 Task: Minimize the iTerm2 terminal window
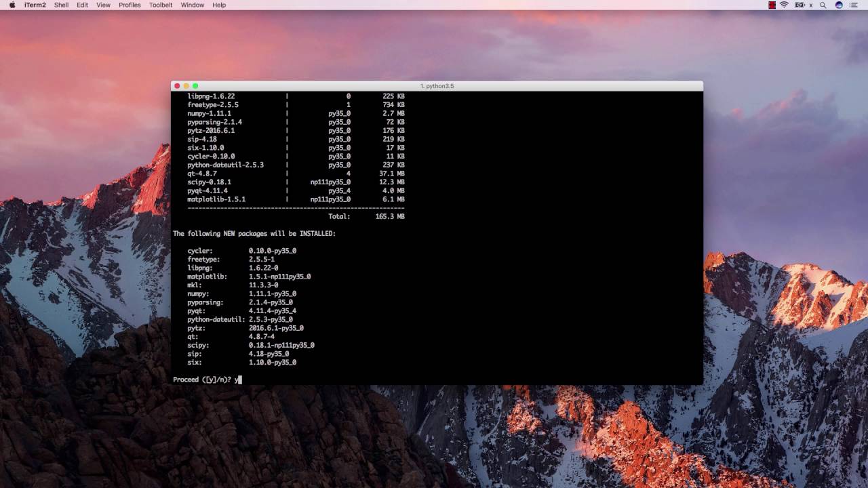(x=186, y=86)
